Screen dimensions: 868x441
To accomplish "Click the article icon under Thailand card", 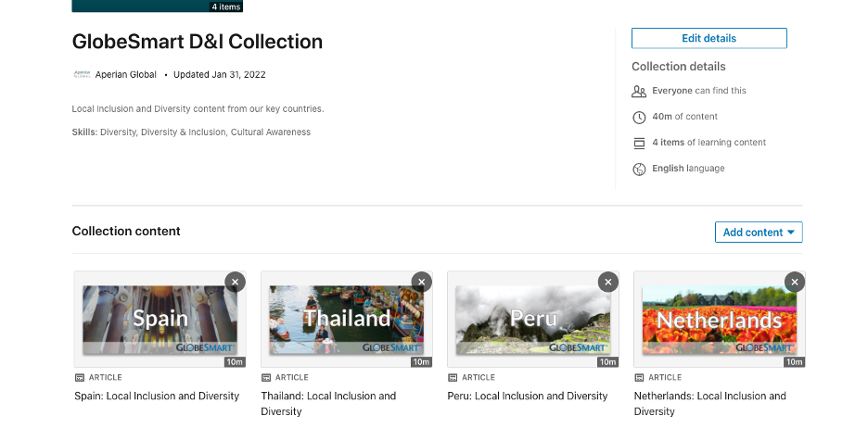I will (266, 377).
